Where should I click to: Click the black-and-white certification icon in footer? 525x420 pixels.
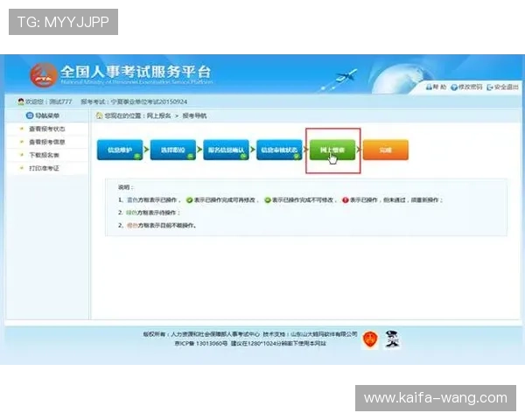(x=392, y=339)
